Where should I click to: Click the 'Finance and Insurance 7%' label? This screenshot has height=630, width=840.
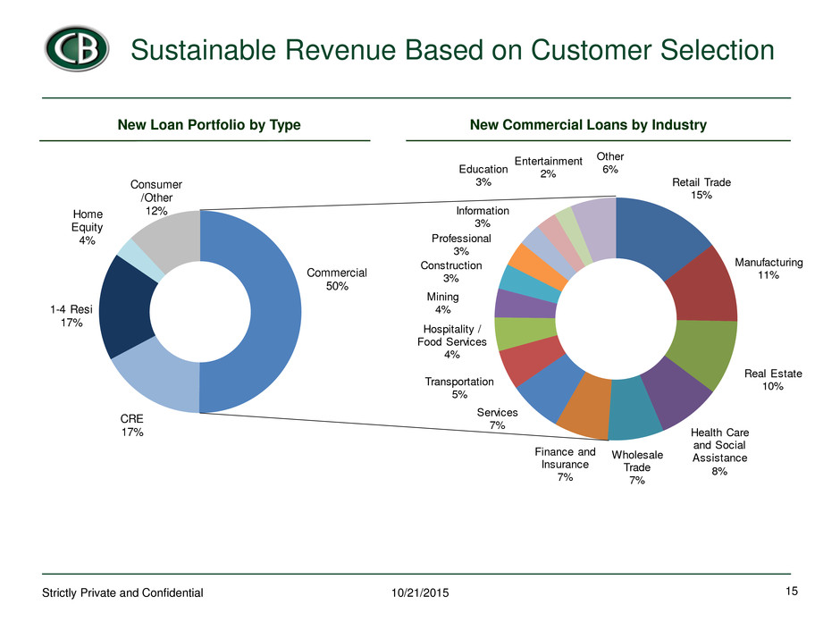pos(565,465)
